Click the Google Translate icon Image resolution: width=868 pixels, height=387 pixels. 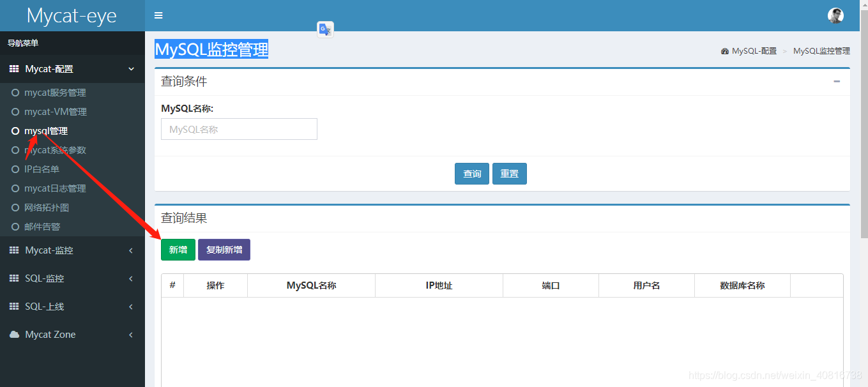tap(326, 29)
